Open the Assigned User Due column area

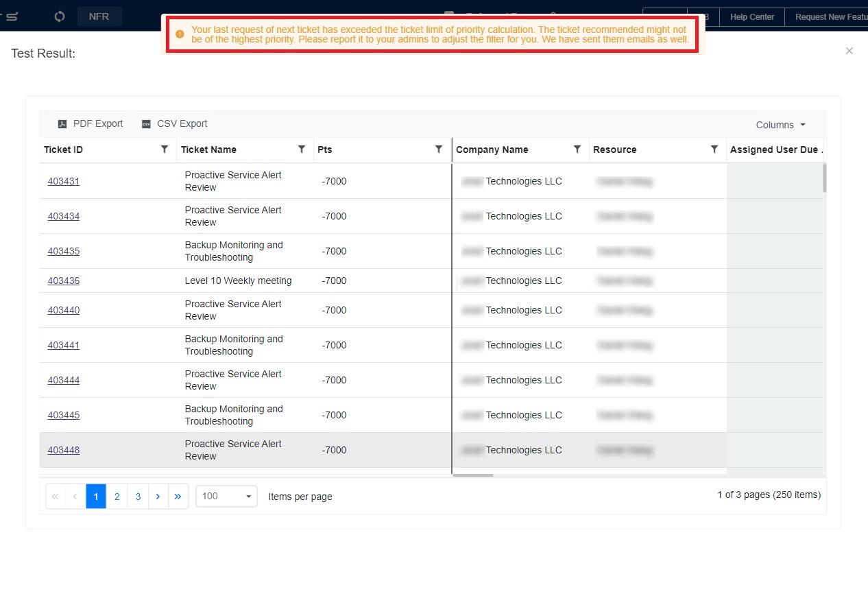(x=775, y=149)
